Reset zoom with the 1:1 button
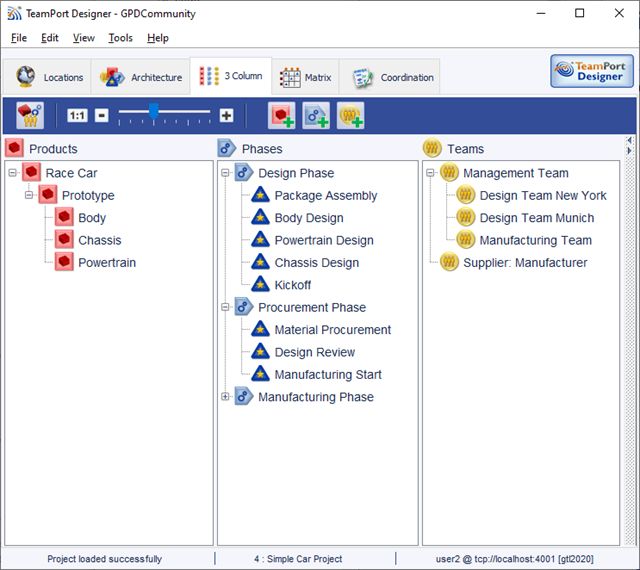This screenshot has height=570, width=640. pyautogui.click(x=77, y=116)
